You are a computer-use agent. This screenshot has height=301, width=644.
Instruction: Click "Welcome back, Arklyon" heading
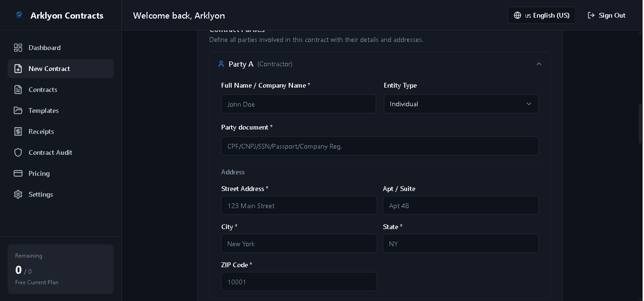[179, 16]
